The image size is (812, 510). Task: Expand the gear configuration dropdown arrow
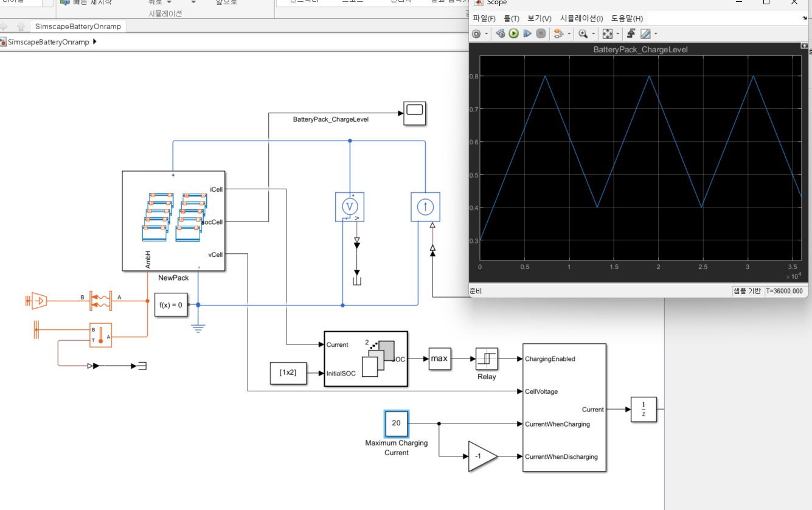point(487,33)
